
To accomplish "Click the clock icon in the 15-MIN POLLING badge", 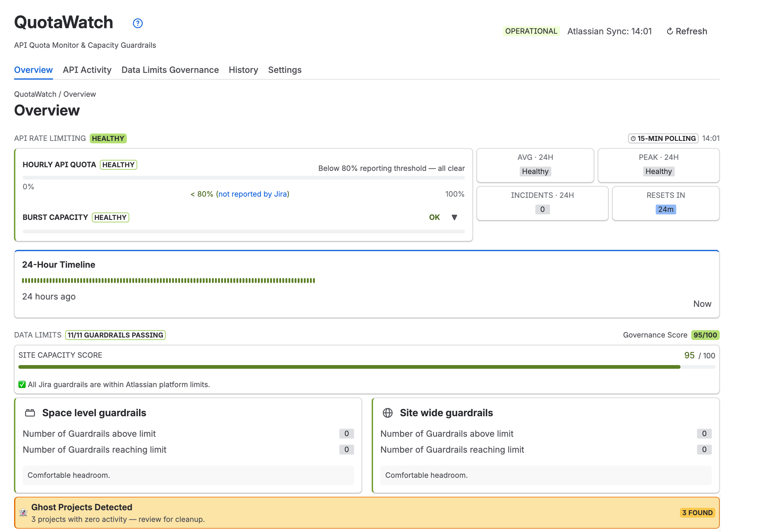I will (633, 139).
